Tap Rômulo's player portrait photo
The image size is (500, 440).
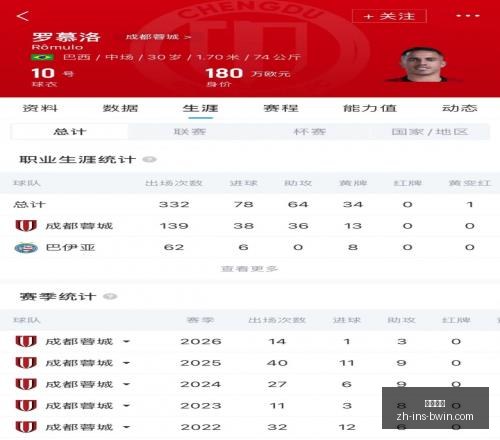tap(422, 65)
